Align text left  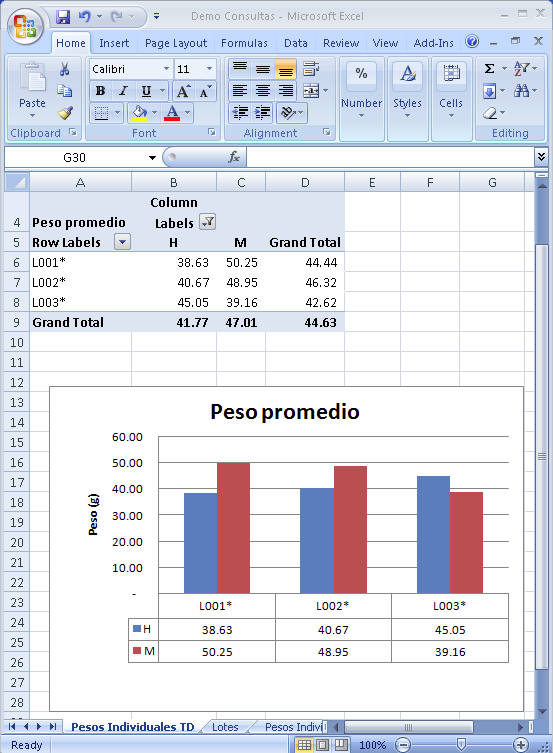[240, 91]
